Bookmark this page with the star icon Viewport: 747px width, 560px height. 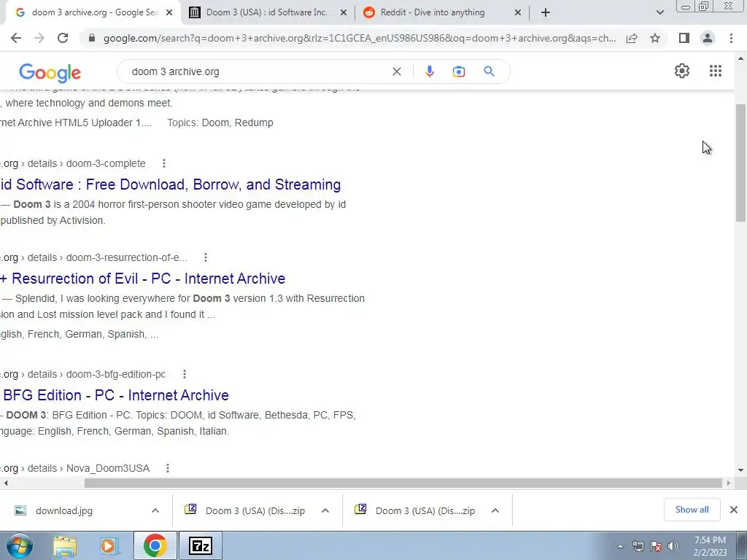coord(655,38)
